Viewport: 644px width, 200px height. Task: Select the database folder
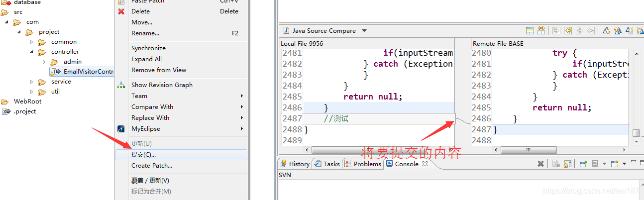click(21, 2)
